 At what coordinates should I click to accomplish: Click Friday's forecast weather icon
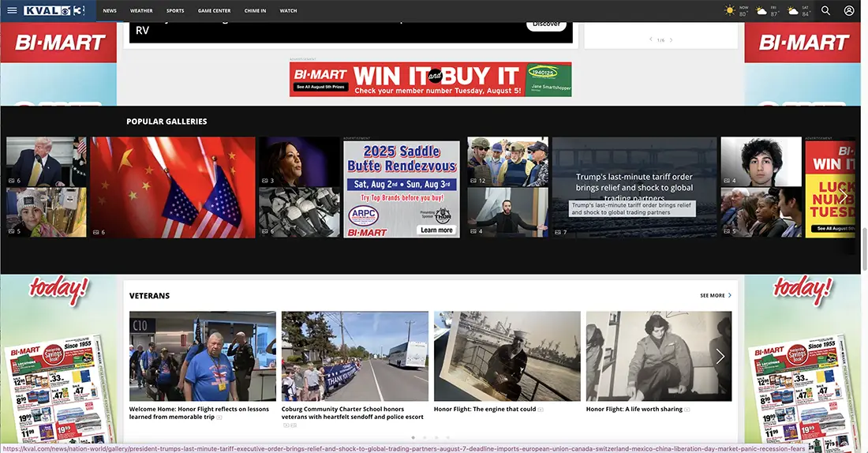tap(761, 11)
